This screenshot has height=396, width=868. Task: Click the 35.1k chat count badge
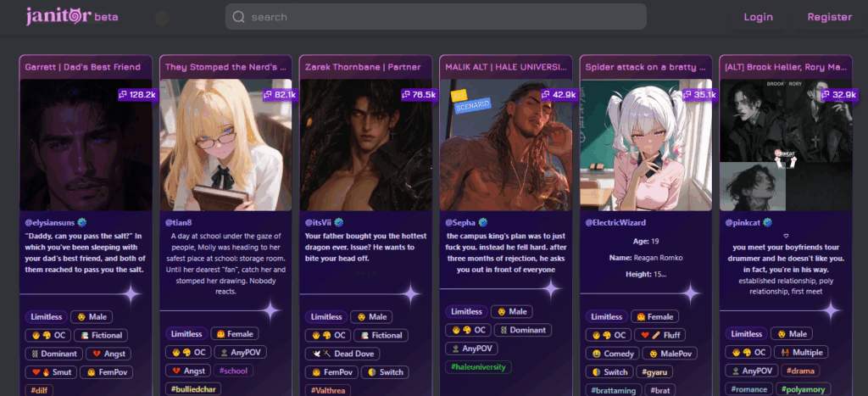coord(698,95)
